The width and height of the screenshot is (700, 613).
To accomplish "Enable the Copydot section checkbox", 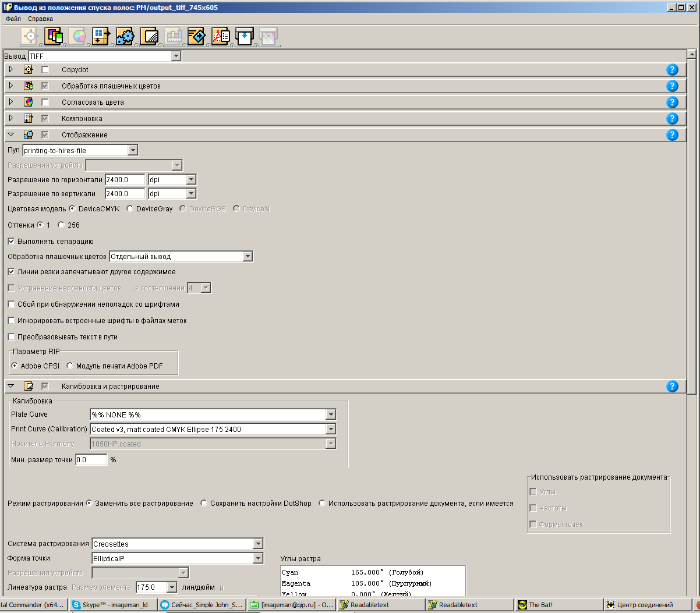I will click(x=45, y=70).
